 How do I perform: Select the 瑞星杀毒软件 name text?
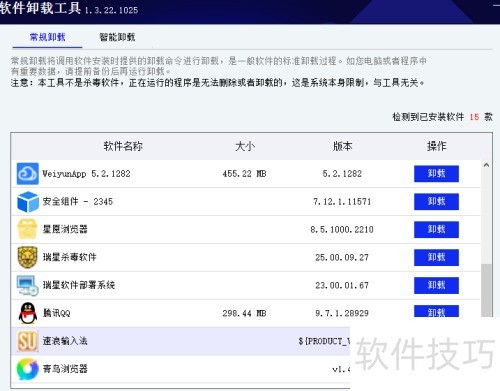(69, 257)
